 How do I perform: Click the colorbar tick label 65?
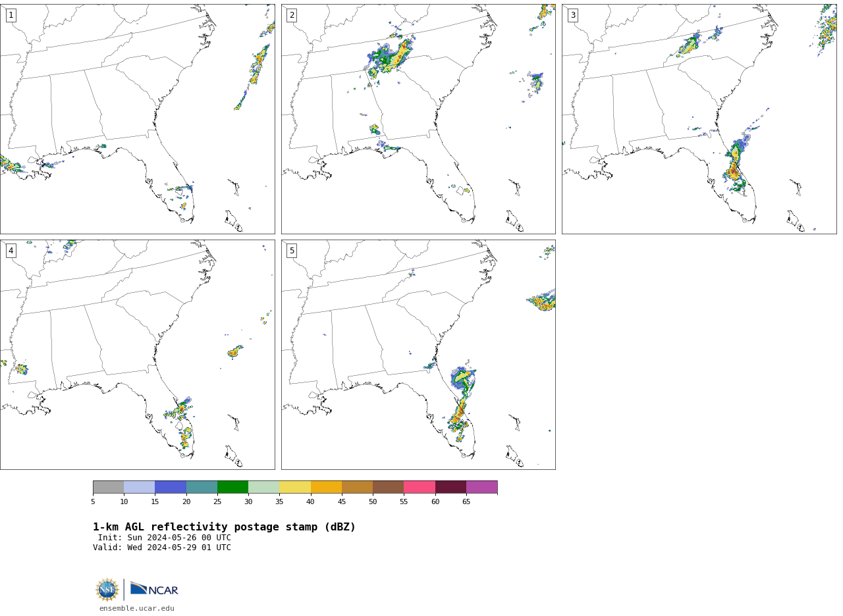466,502
